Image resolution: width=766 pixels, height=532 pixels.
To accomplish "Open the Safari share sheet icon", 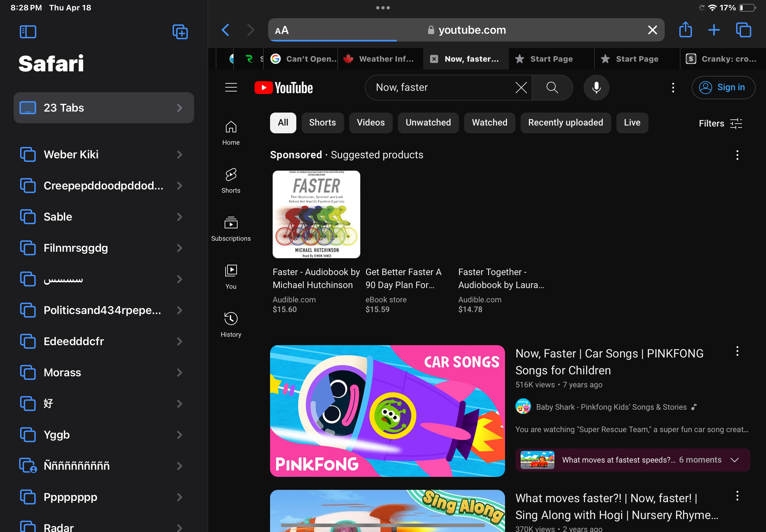I will [x=685, y=30].
